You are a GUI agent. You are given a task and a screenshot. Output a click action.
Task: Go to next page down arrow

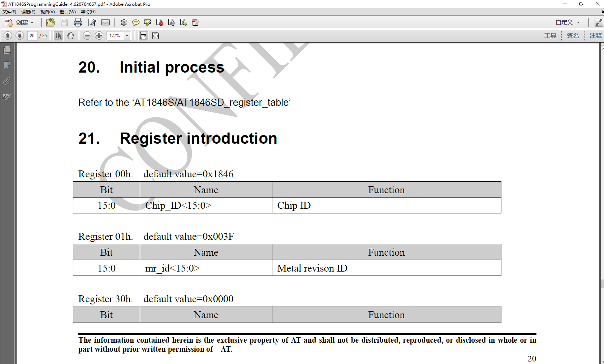point(20,35)
